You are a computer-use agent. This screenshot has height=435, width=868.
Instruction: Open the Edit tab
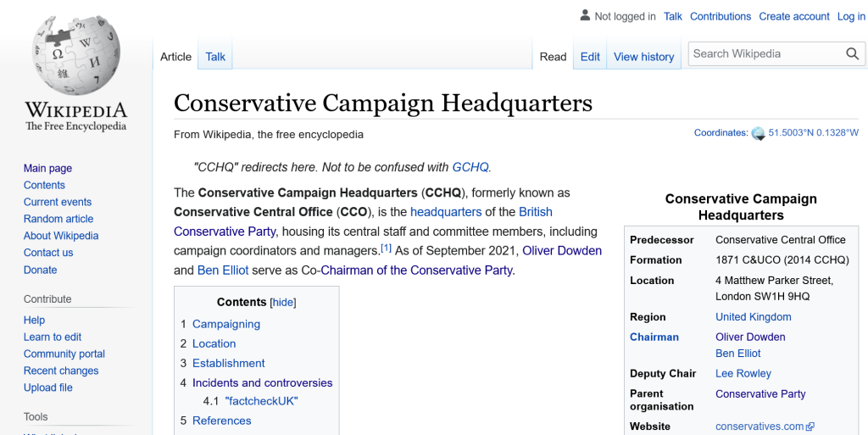590,57
